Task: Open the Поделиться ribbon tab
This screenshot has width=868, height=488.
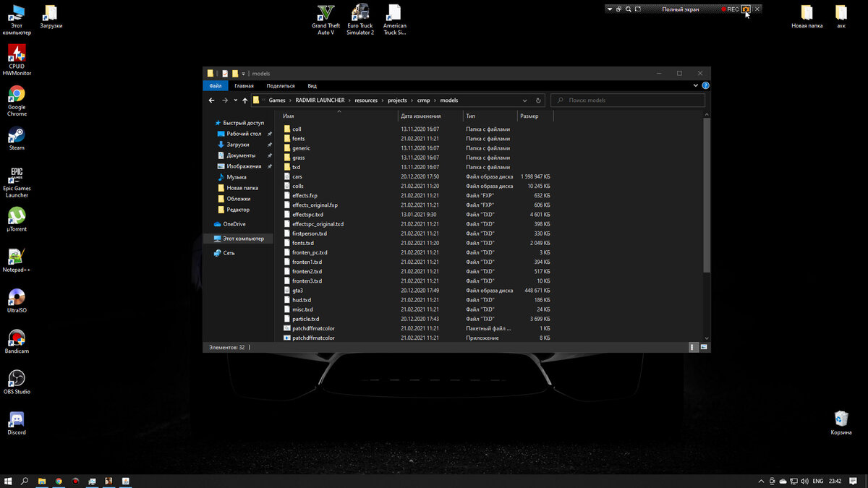Action: [x=281, y=85]
